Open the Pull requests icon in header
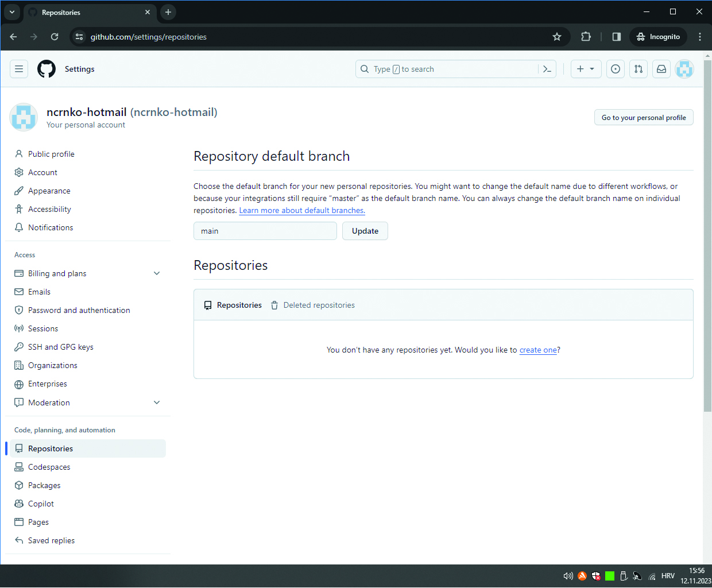The width and height of the screenshot is (712, 588). tap(639, 69)
